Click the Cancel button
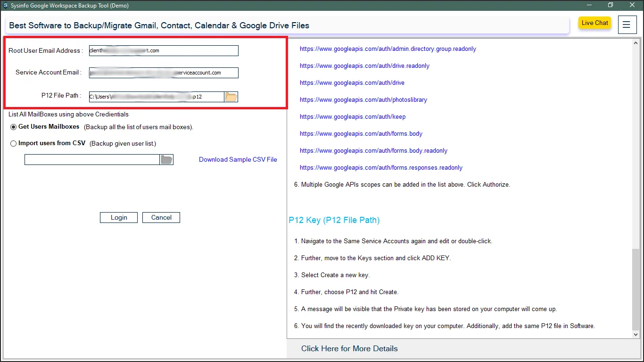The width and height of the screenshot is (644, 362). [x=161, y=217]
